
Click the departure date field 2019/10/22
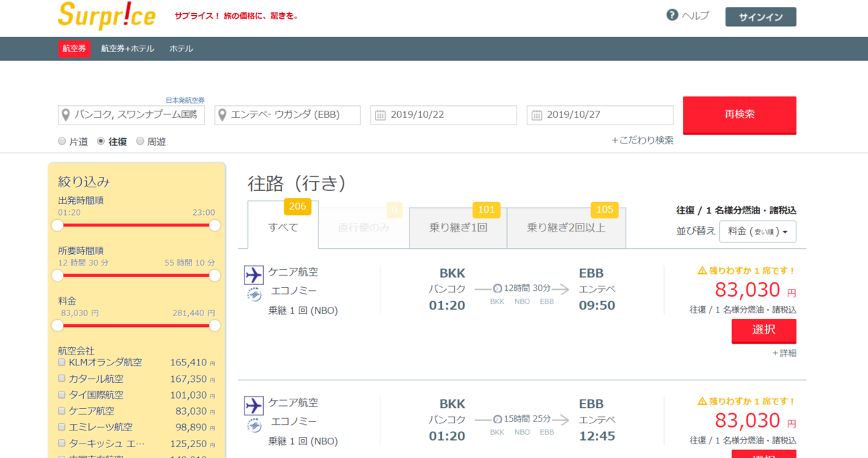pos(444,115)
